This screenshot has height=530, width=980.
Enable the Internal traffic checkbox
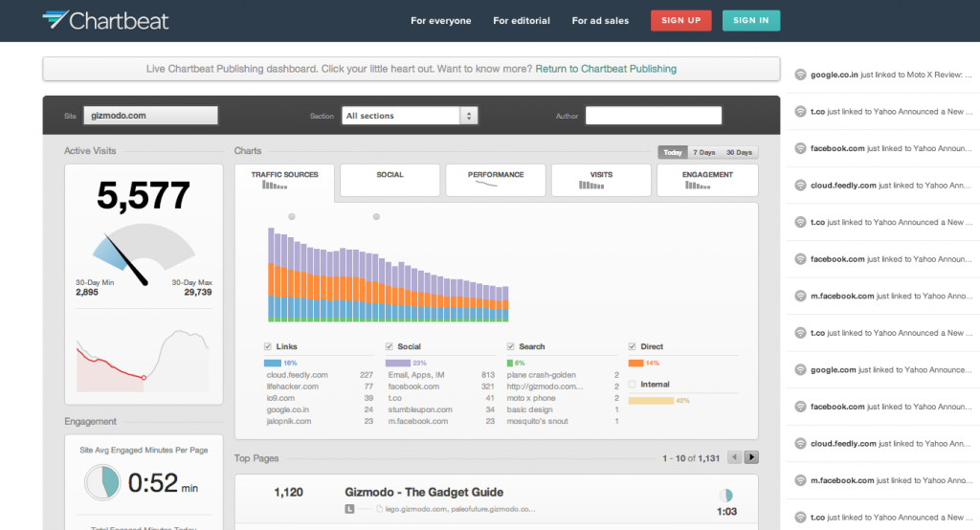632,385
